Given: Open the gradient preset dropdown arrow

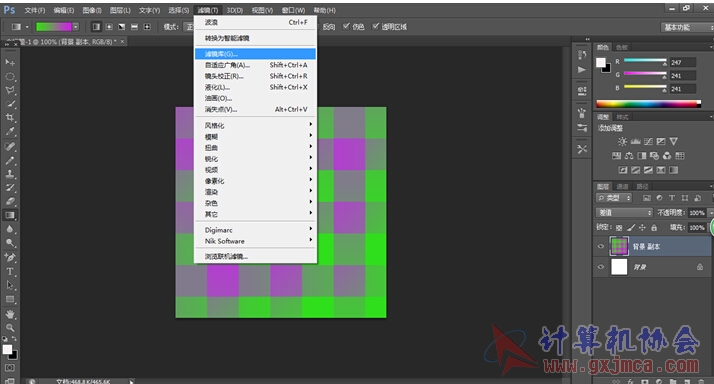Looking at the screenshot, I should coord(76,27).
